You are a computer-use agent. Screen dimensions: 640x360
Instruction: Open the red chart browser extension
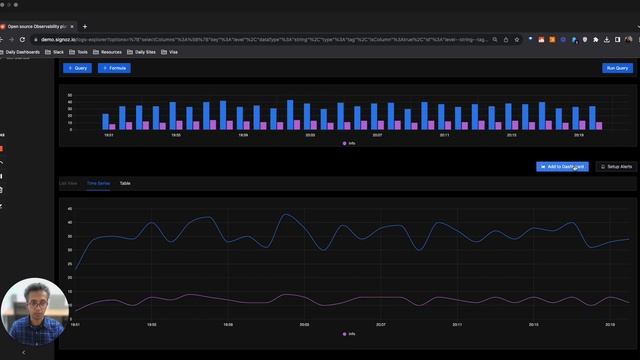pyautogui.click(x=541, y=40)
